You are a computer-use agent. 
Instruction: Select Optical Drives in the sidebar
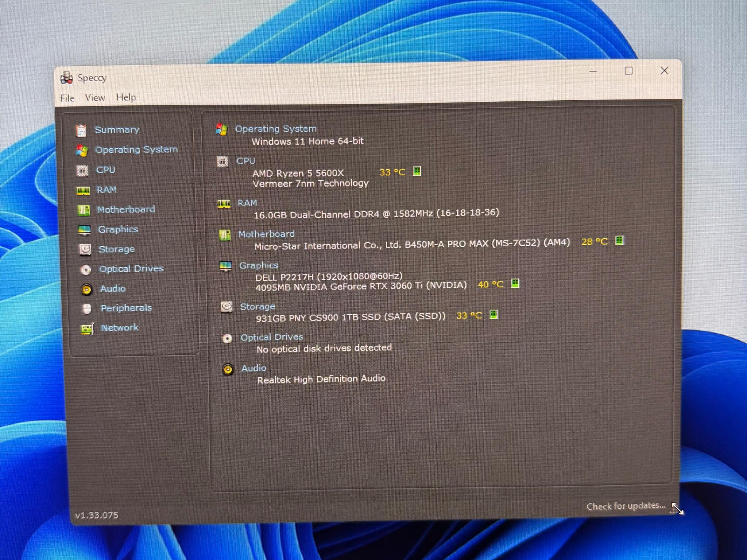(x=131, y=269)
